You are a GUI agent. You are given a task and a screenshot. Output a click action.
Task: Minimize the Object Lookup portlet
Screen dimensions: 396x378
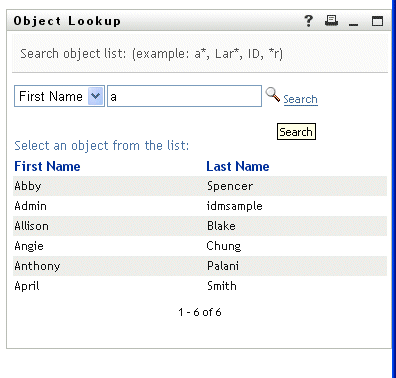(353, 24)
